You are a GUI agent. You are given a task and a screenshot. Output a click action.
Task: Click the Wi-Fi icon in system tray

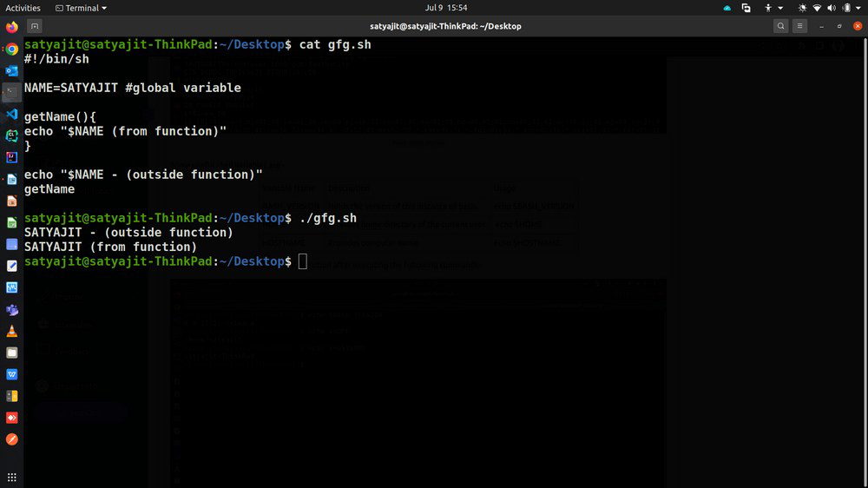tap(817, 8)
